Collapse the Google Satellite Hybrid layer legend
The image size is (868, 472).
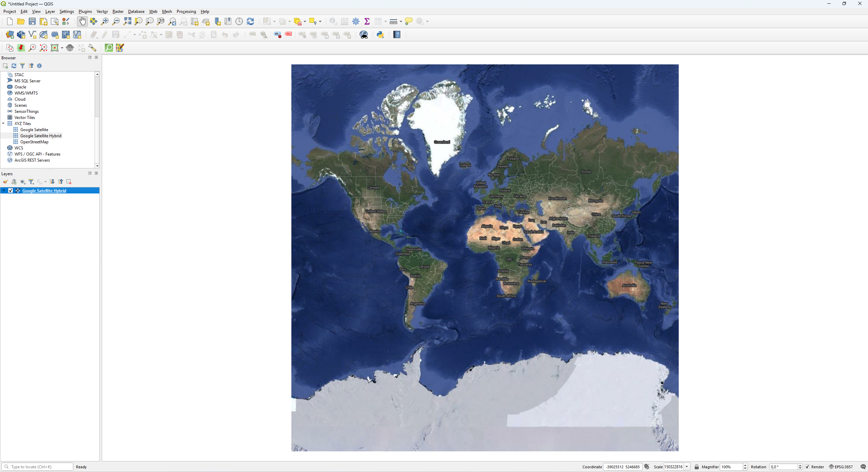pyautogui.click(x=4, y=190)
